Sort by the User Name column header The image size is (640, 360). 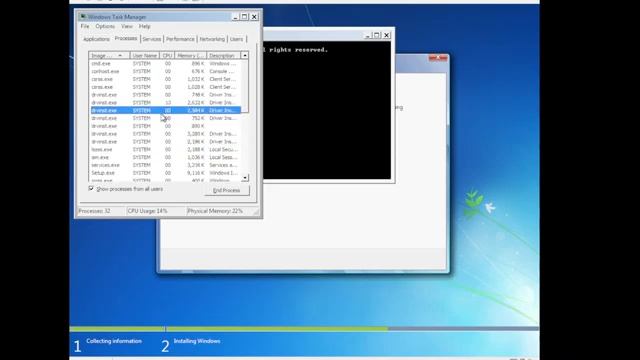click(144, 55)
